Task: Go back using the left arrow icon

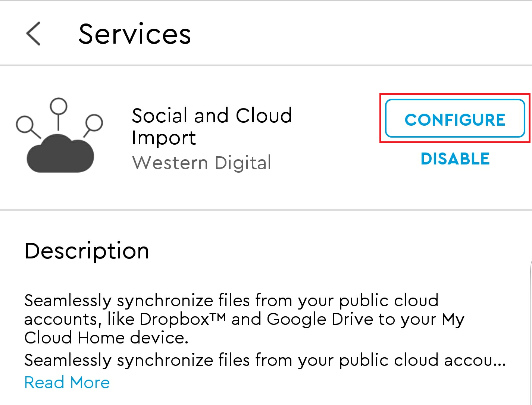Action: pyautogui.click(x=33, y=34)
